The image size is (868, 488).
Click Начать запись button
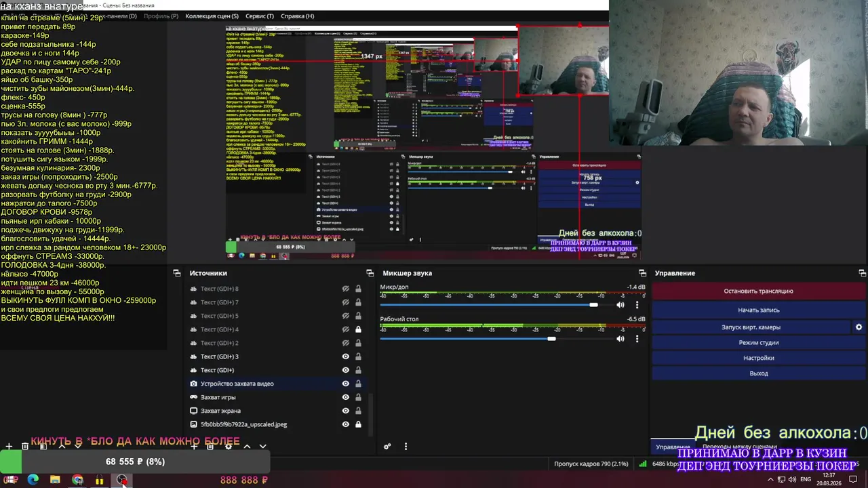758,310
